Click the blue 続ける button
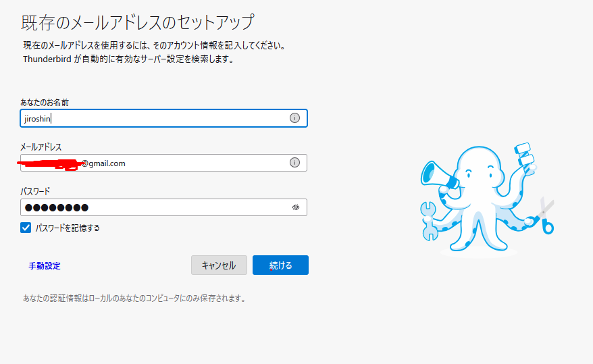The height and width of the screenshot is (364, 593). (x=280, y=265)
